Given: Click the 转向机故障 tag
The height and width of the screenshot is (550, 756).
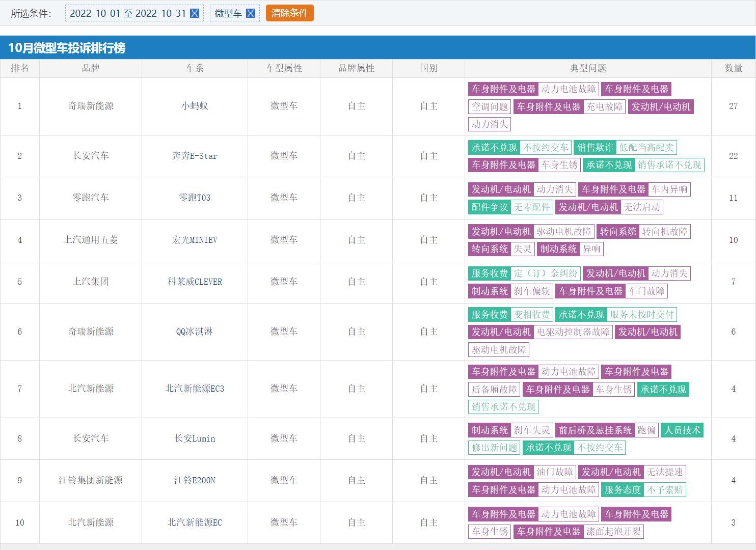Looking at the screenshot, I should (665, 232).
